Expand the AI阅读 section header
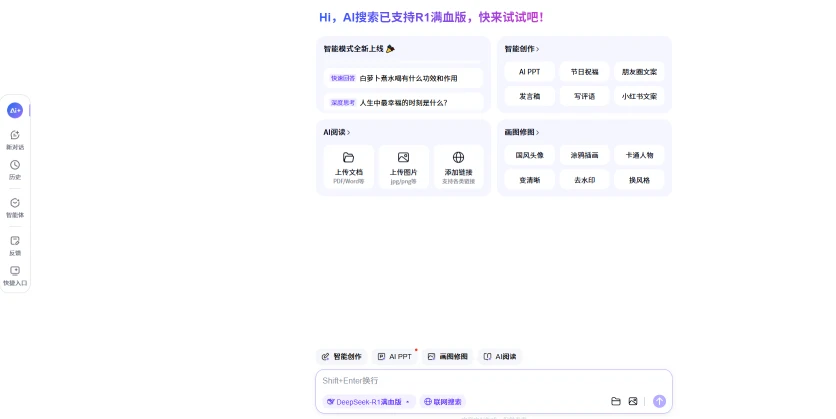Image resolution: width=836 pixels, height=419 pixels. [336, 132]
